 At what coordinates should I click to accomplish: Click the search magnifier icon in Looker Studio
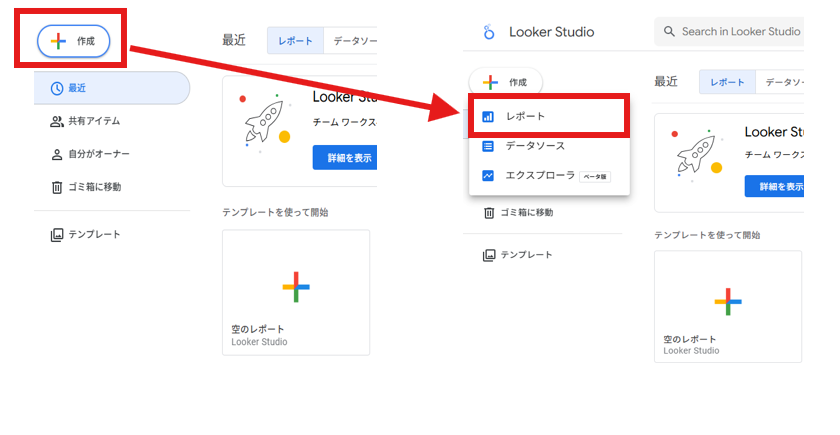tap(668, 32)
